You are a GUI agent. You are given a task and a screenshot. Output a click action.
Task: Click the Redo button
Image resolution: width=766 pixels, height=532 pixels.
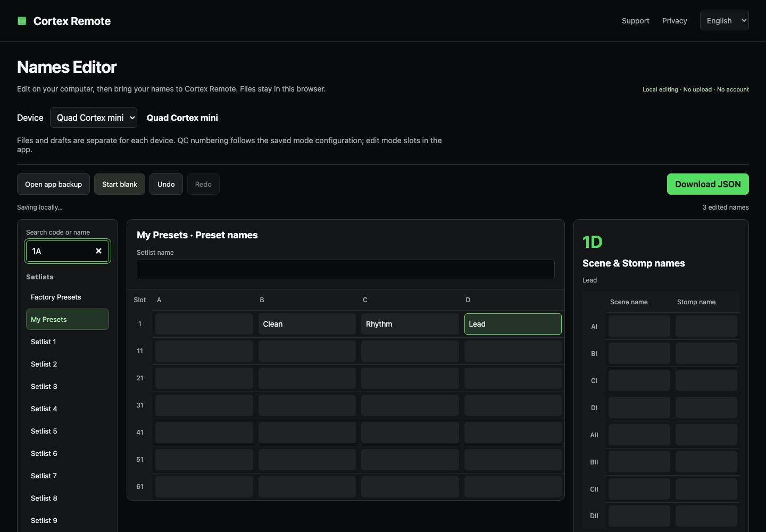[x=203, y=184]
